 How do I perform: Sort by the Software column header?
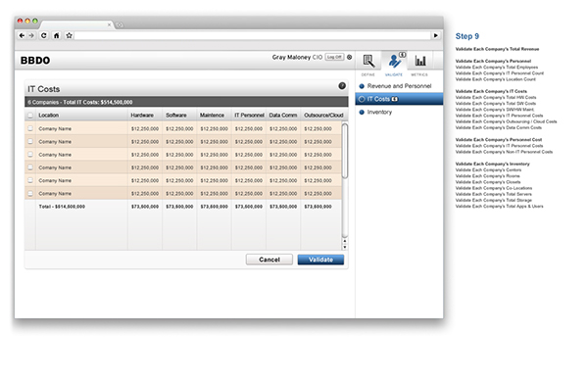point(176,115)
